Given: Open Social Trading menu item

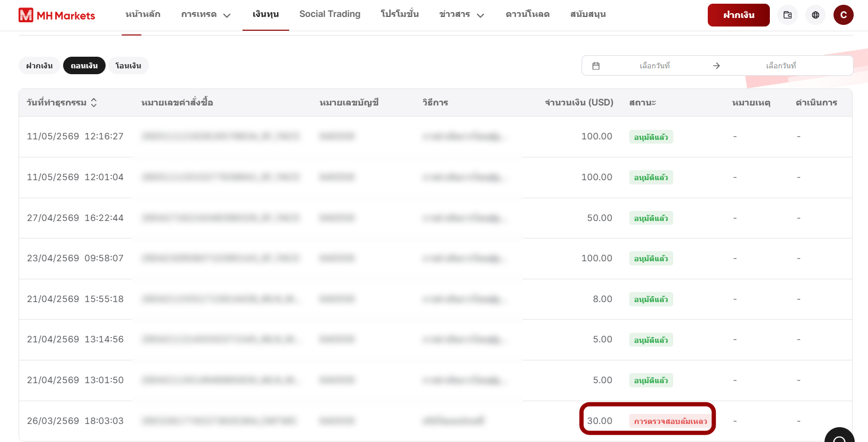Looking at the screenshot, I should pyautogui.click(x=329, y=14).
